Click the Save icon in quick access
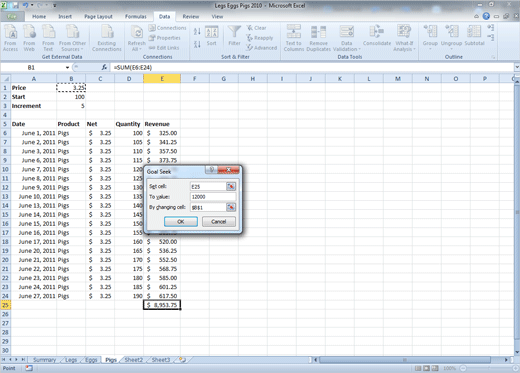This screenshot has height=373, width=520. [x=15, y=6]
